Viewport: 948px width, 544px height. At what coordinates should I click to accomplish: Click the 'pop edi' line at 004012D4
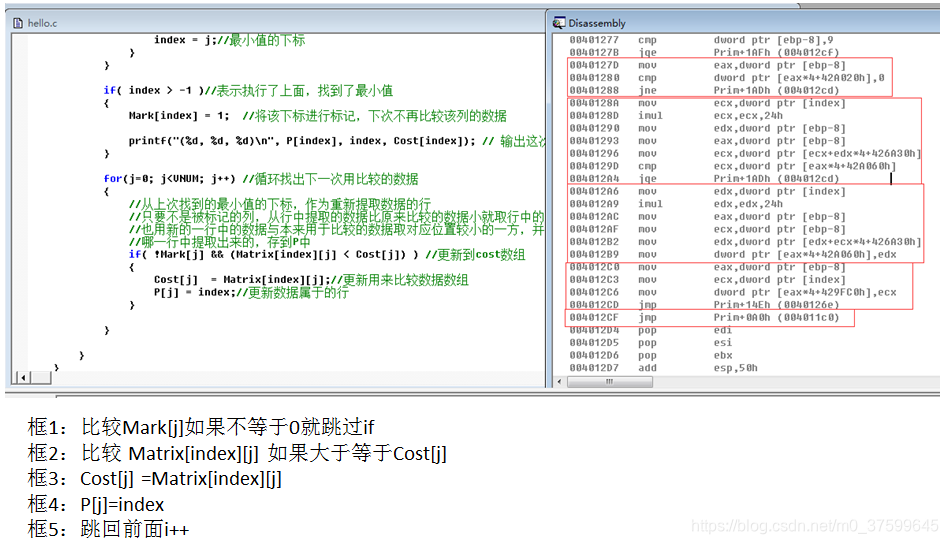[x=651, y=330]
